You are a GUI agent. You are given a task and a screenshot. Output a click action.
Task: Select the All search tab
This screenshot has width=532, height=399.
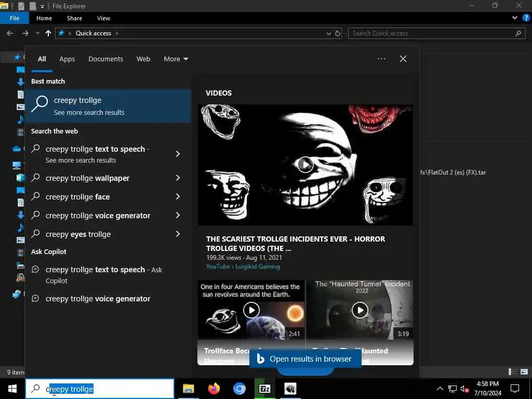point(42,59)
